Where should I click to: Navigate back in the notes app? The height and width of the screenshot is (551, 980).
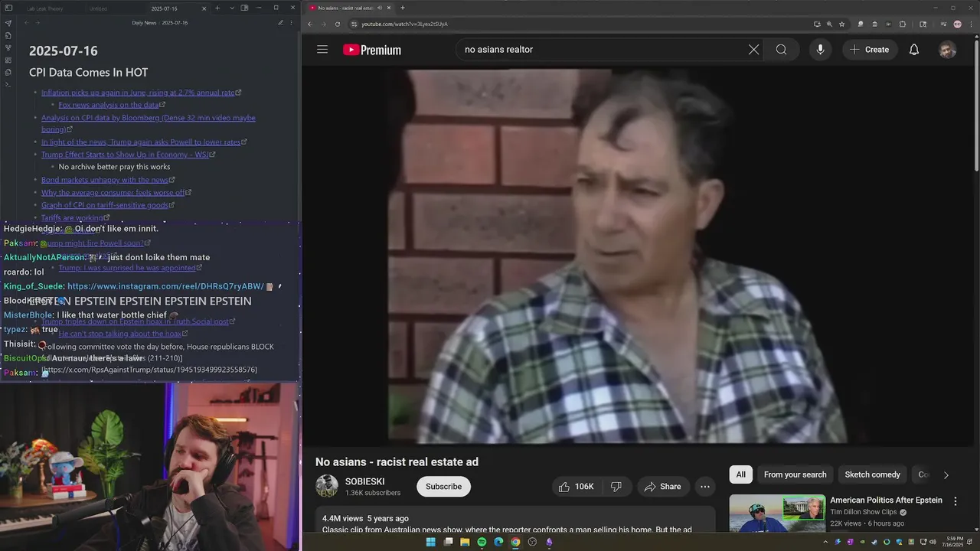[x=26, y=23]
